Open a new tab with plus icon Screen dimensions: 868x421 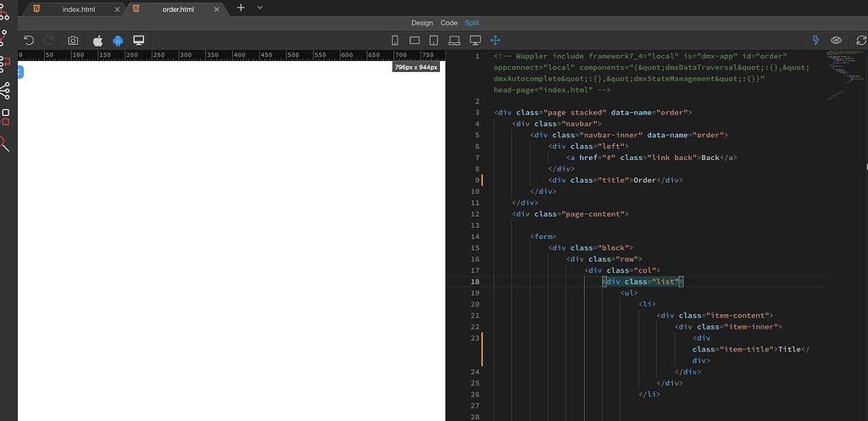tap(241, 7)
